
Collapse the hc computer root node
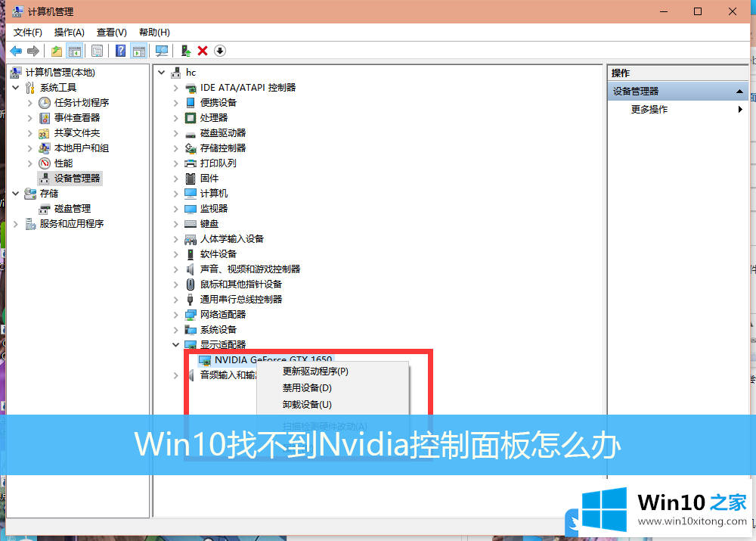coord(162,73)
